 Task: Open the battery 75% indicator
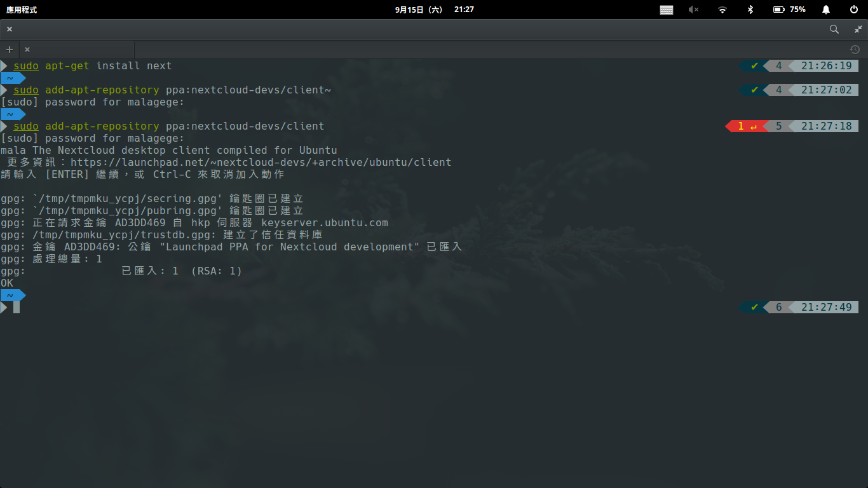tap(789, 10)
